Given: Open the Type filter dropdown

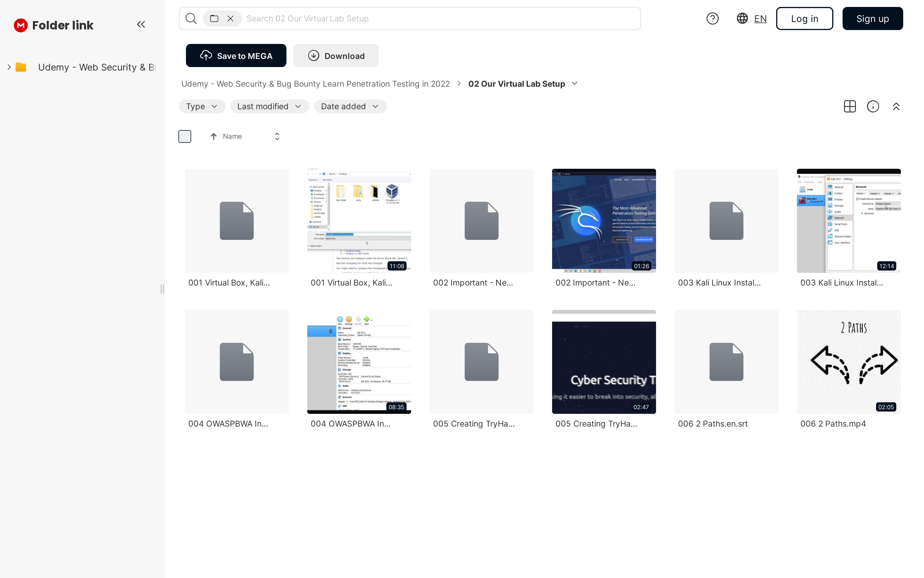Looking at the screenshot, I should point(202,106).
